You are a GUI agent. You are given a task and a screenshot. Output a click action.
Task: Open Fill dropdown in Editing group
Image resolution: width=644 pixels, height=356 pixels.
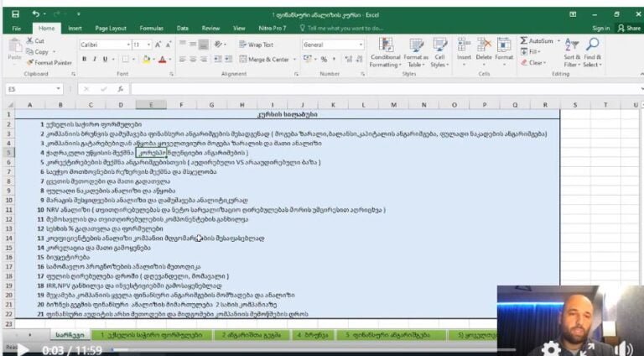pyautogui.click(x=530, y=51)
